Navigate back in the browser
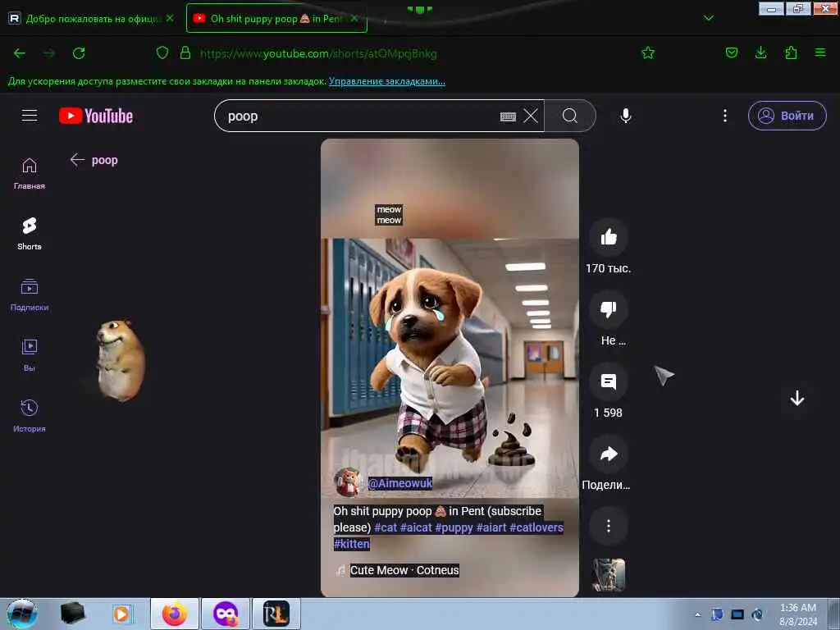The width and height of the screenshot is (840, 630). click(x=20, y=53)
